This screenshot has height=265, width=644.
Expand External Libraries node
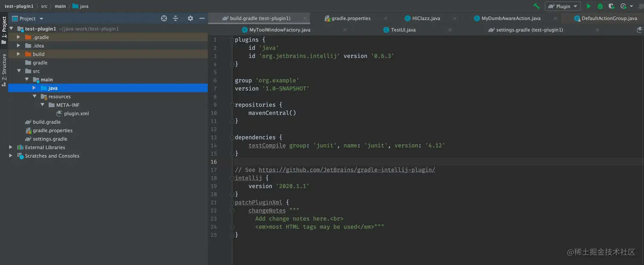(x=11, y=147)
